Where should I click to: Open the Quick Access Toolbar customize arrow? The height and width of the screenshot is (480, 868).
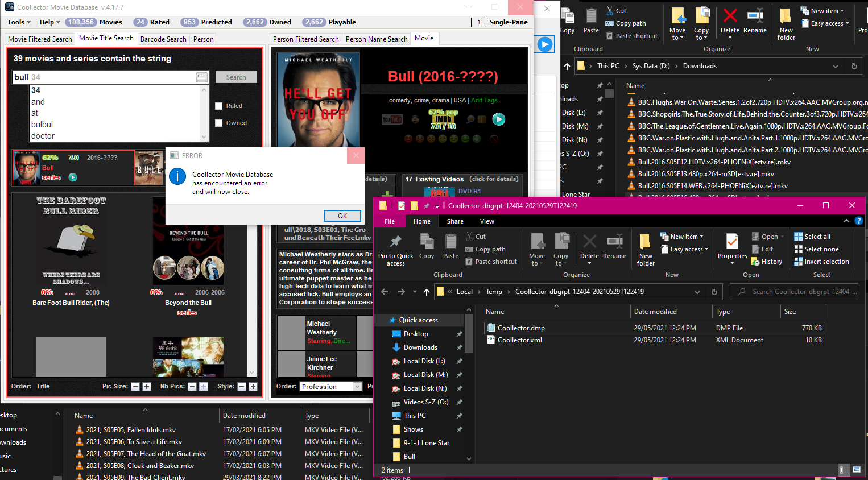437,206
